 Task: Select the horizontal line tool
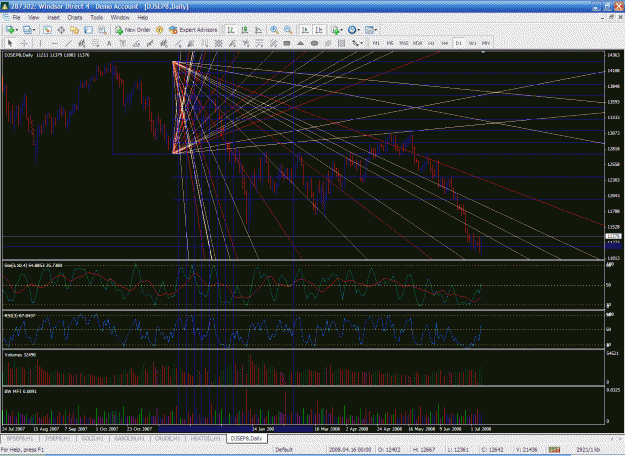[55, 43]
